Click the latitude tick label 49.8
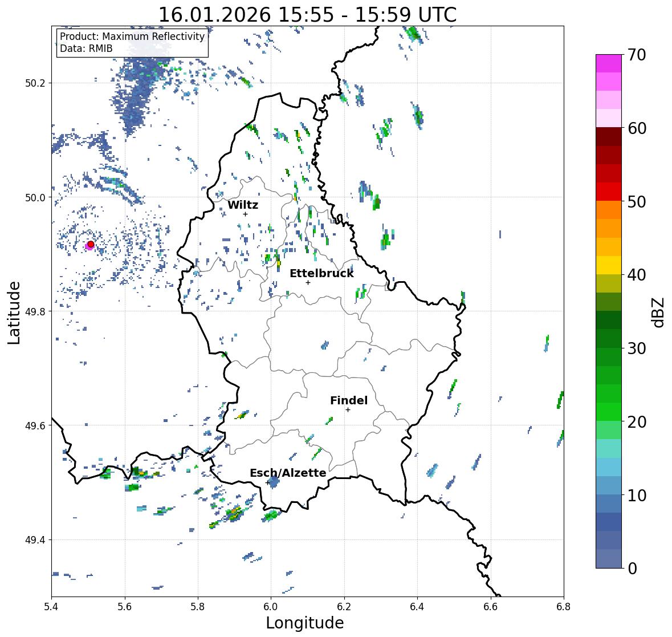Image resolution: width=672 pixels, height=637 pixels. (35, 311)
